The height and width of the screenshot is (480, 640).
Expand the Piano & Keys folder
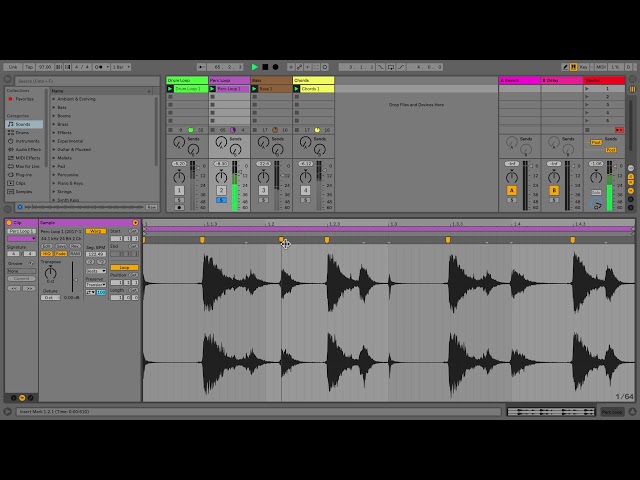click(x=54, y=183)
